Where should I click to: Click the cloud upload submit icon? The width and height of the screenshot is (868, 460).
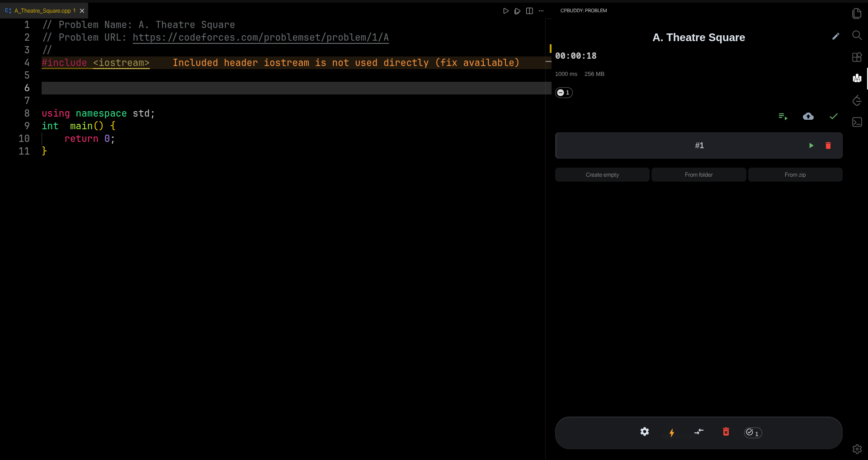[x=808, y=117]
